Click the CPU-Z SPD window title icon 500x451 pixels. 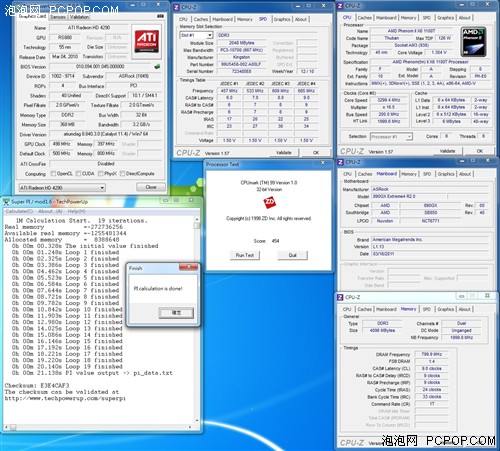[177, 7]
